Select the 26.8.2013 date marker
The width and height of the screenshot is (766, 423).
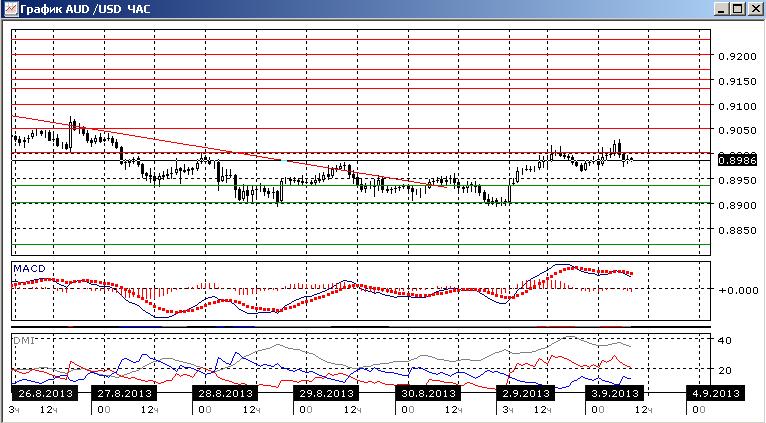point(45,393)
